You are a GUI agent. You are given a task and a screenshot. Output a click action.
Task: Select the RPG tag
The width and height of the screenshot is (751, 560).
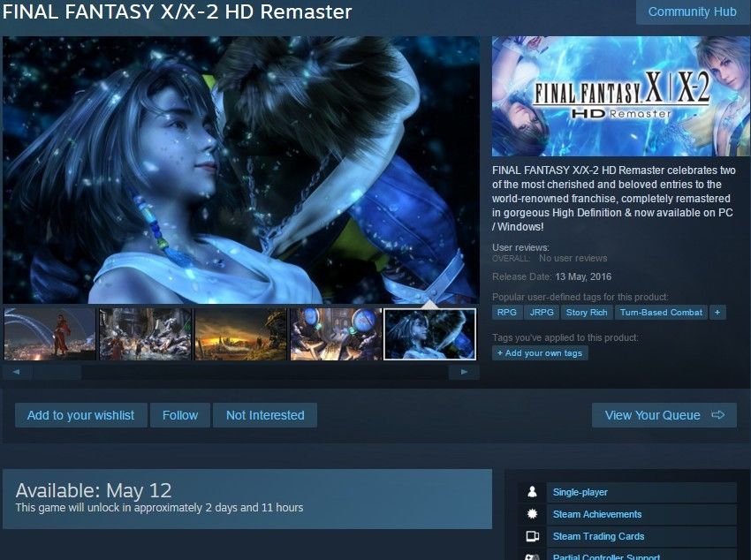507,313
